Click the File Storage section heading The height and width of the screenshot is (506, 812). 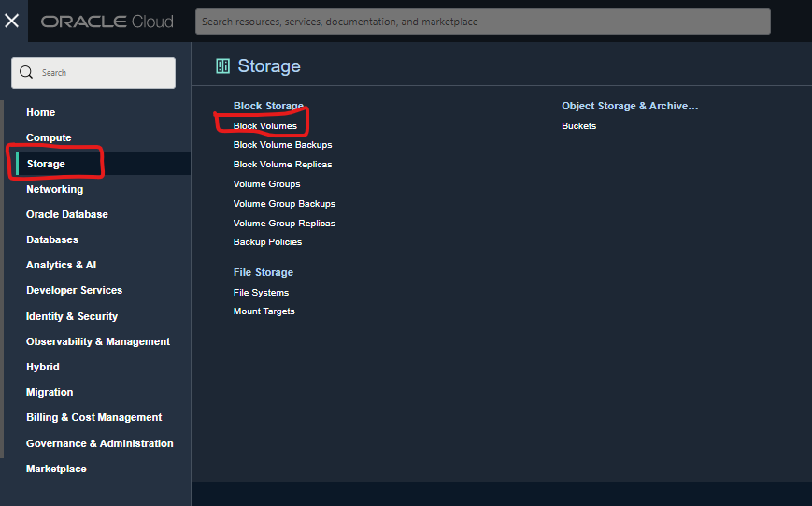[x=264, y=272]
